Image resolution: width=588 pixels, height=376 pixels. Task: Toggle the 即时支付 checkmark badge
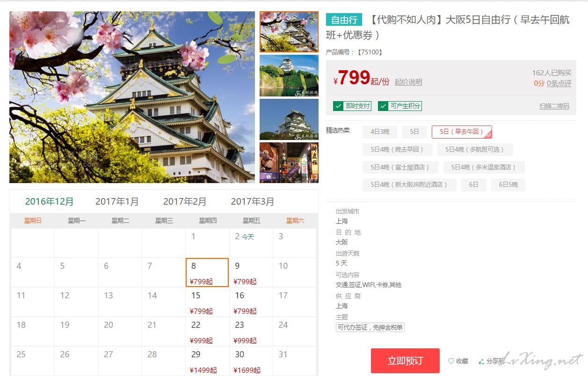pos(352,106)
